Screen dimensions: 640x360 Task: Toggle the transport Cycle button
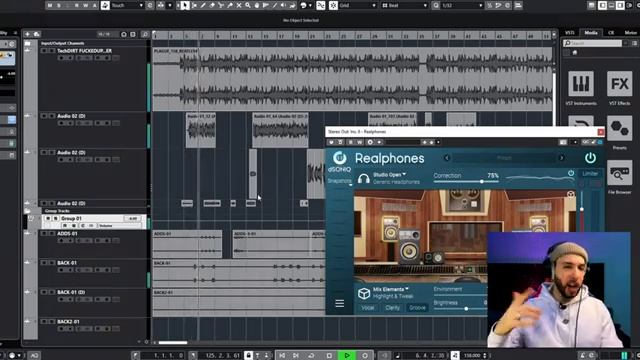(x=311, y=356)
